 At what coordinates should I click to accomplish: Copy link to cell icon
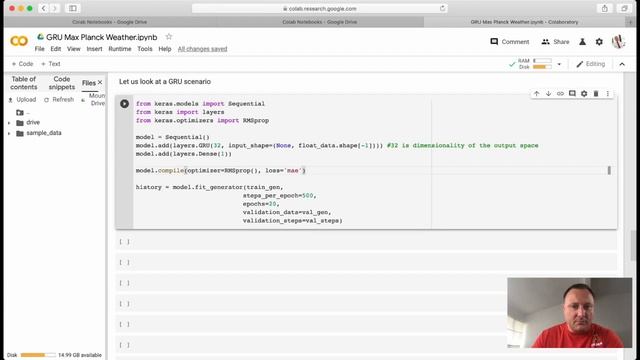pyautogui.click(x=560, y=94)
